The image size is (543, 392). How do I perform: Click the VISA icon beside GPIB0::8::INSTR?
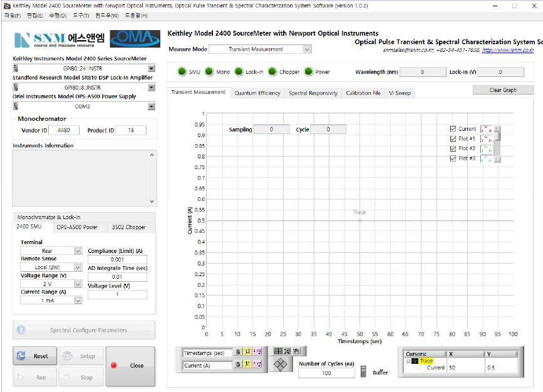tap(16, 87)
